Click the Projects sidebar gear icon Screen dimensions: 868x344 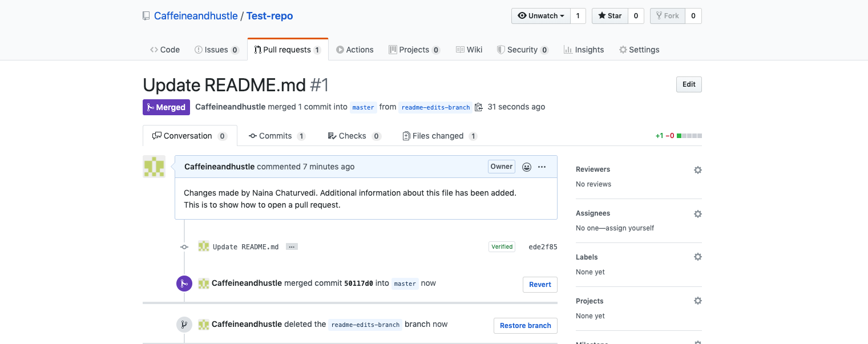point(697,301)
